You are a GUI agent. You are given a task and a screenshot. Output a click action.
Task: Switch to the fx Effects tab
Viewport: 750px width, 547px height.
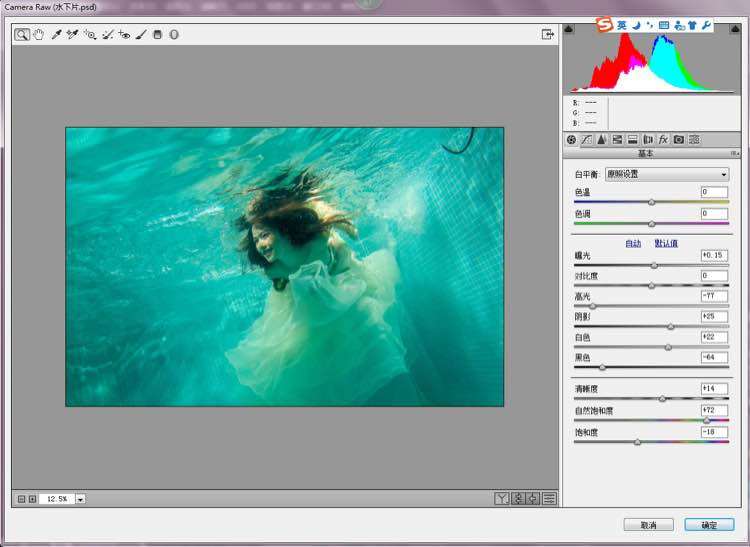point(663,139)
